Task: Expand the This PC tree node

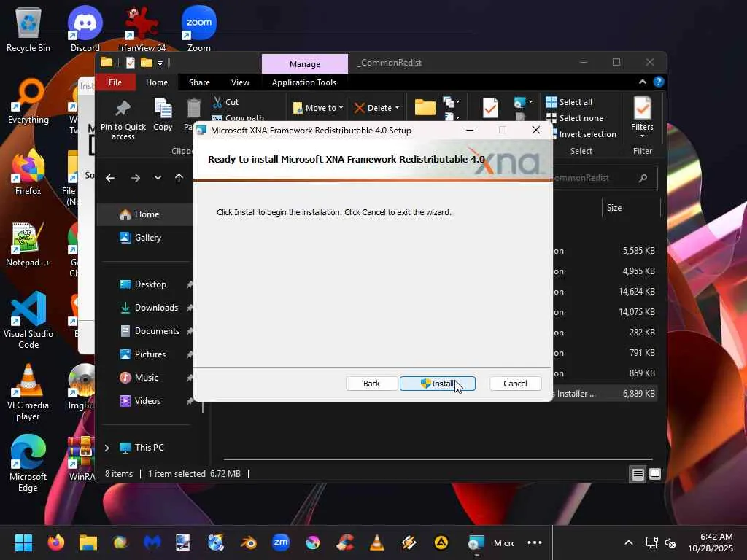Action: click(x=107, y=448)
